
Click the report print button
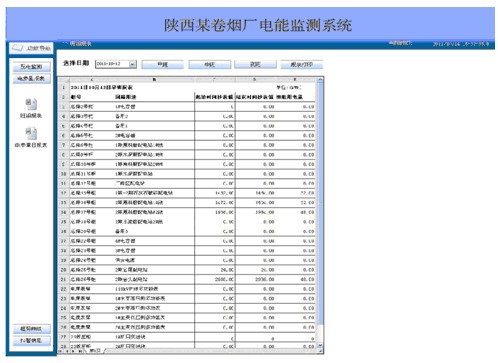pyautogui.click(x=302, y=64)
